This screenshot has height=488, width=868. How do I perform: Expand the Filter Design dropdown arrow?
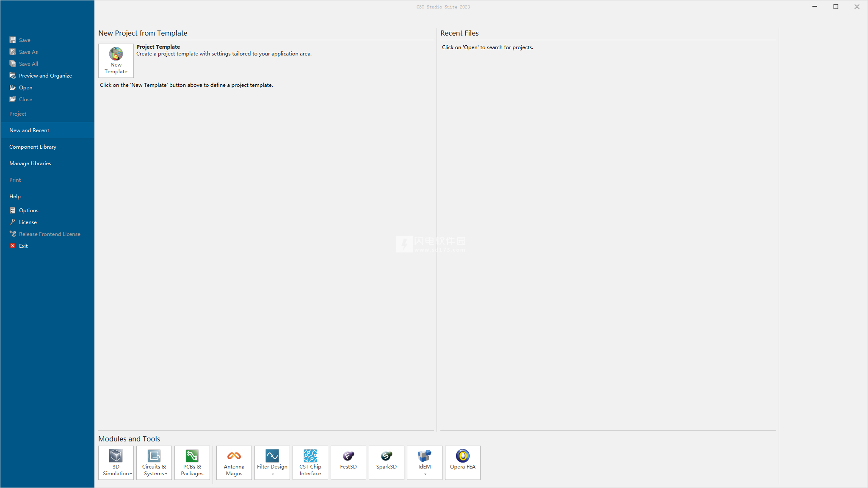pos(273,474)
